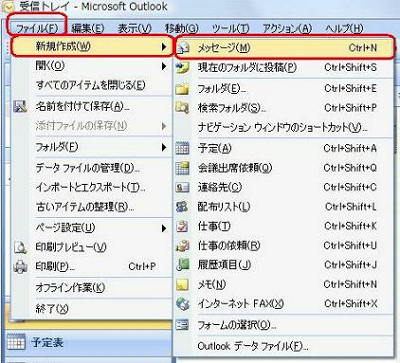Click the Ctrl+N shortcut text
This screenshot has height=363, width=400.
pyautogui.click(x=363, y=48)
